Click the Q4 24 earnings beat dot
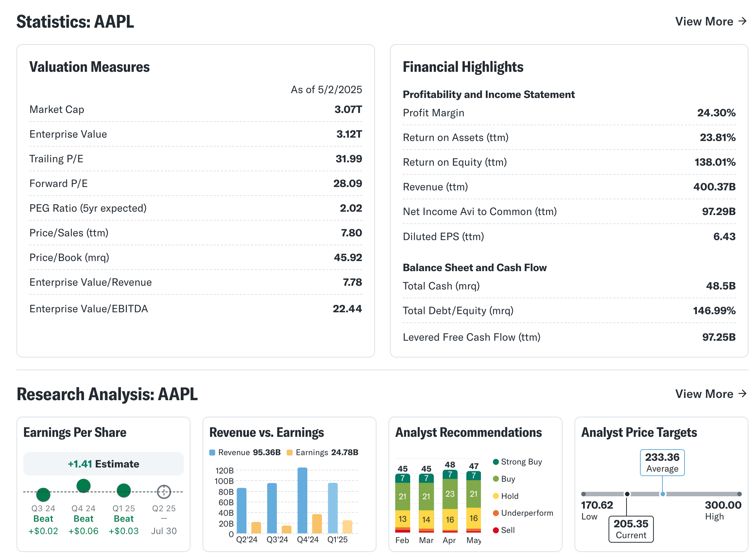This screenshot has width=756, height=558. point(83,486)
